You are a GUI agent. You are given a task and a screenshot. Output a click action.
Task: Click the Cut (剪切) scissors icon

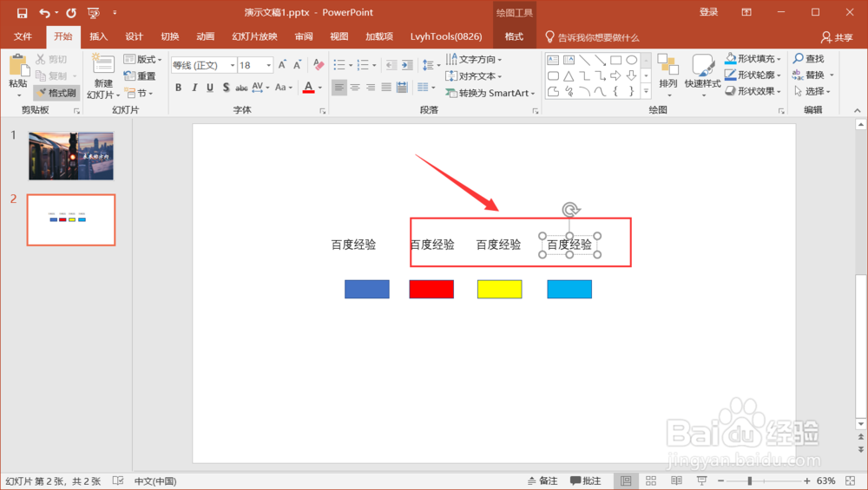[41, 59]
